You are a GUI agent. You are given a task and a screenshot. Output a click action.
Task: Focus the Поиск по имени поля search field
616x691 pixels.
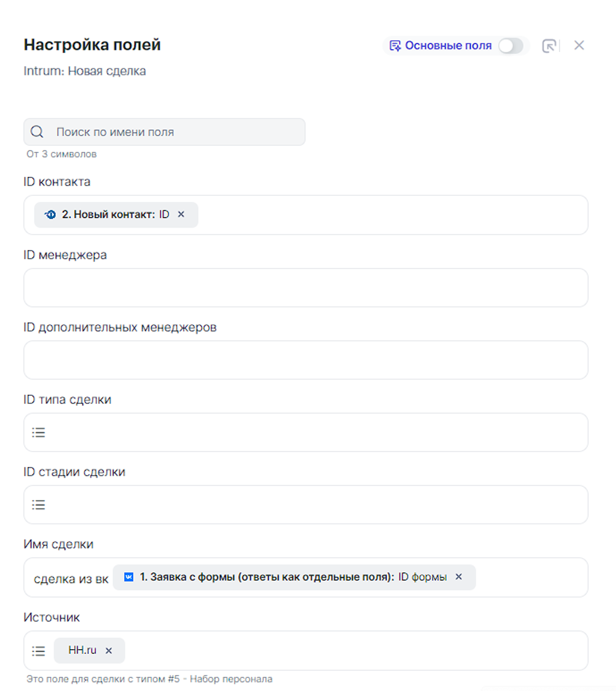coord(179,132)
